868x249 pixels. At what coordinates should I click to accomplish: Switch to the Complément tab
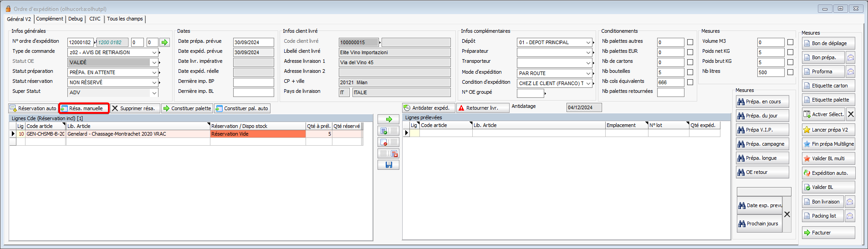[50, 19]
